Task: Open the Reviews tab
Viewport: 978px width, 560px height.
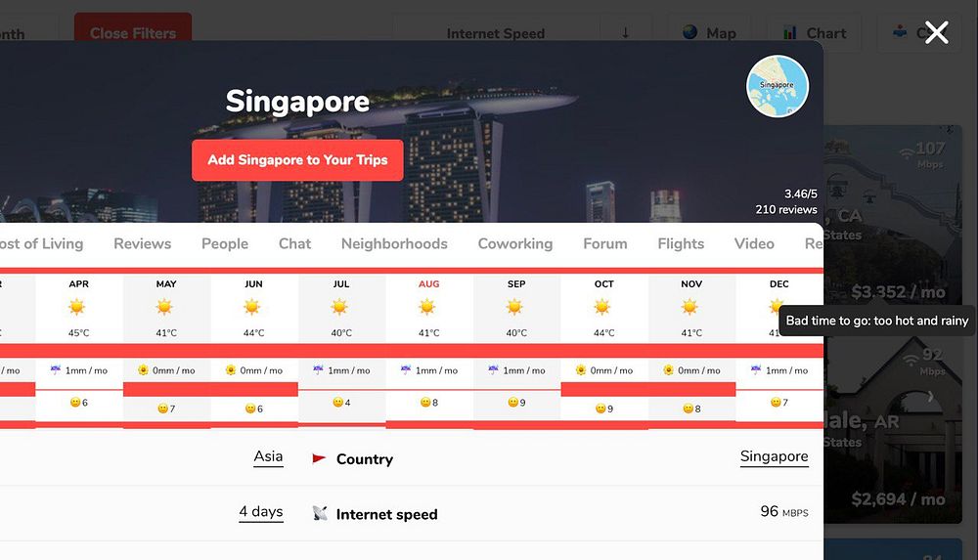Action: pos(142,243)
